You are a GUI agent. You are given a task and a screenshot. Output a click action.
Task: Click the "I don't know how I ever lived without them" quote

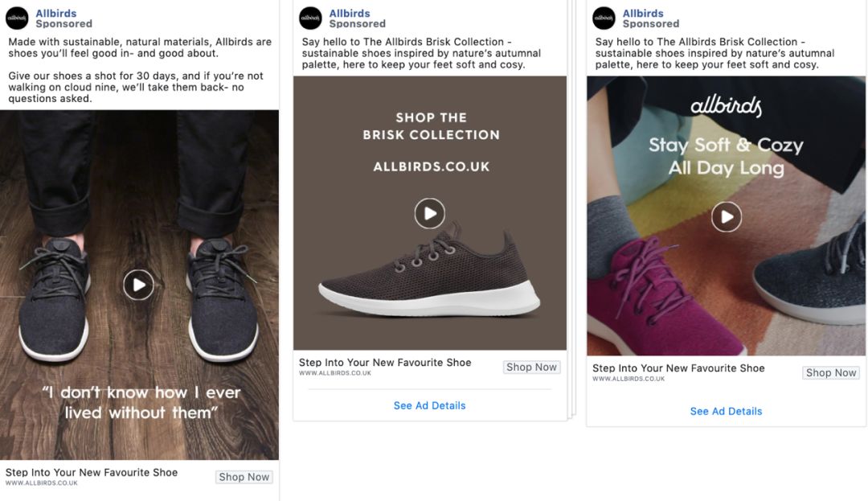pyautogui.click(x=141, y=402)
